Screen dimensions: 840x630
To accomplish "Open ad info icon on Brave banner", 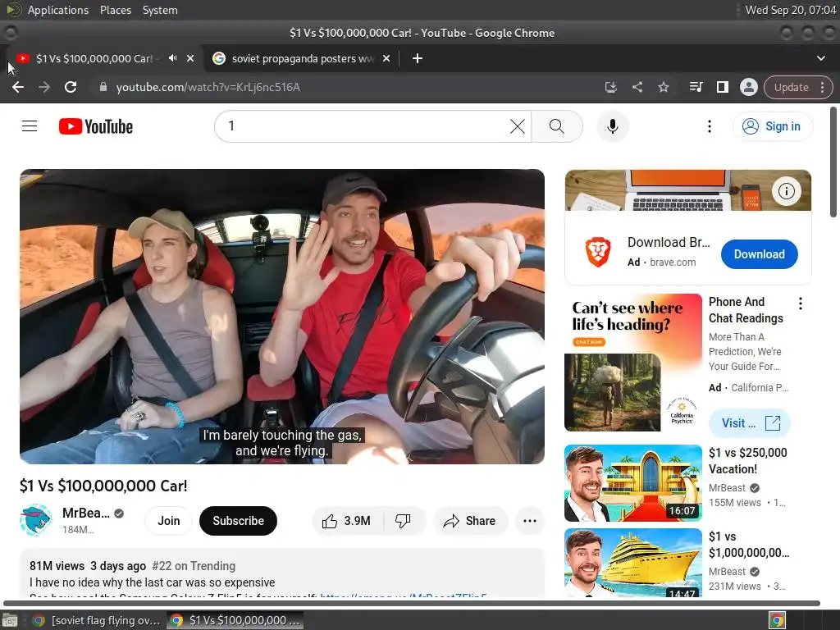I will pyautogui.click(x=786, y=190).
